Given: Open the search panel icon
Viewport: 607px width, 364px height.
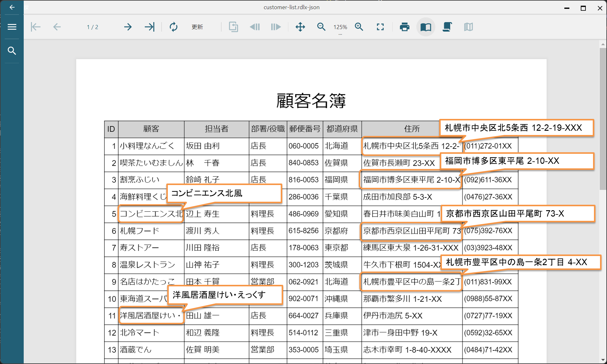Looking at the screenshot, I should click(12, 51).
